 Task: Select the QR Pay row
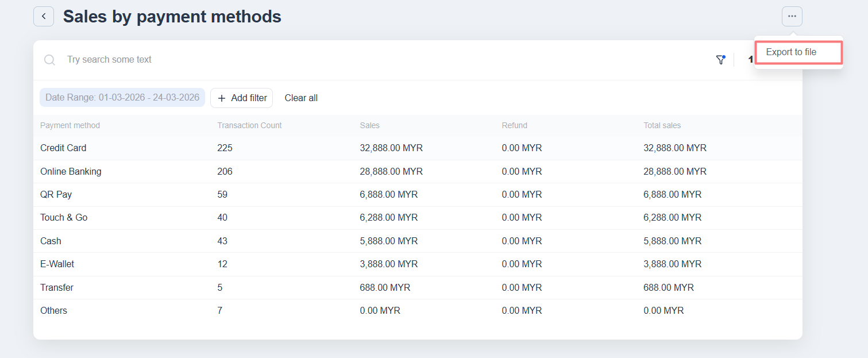(x=56, y=194)
